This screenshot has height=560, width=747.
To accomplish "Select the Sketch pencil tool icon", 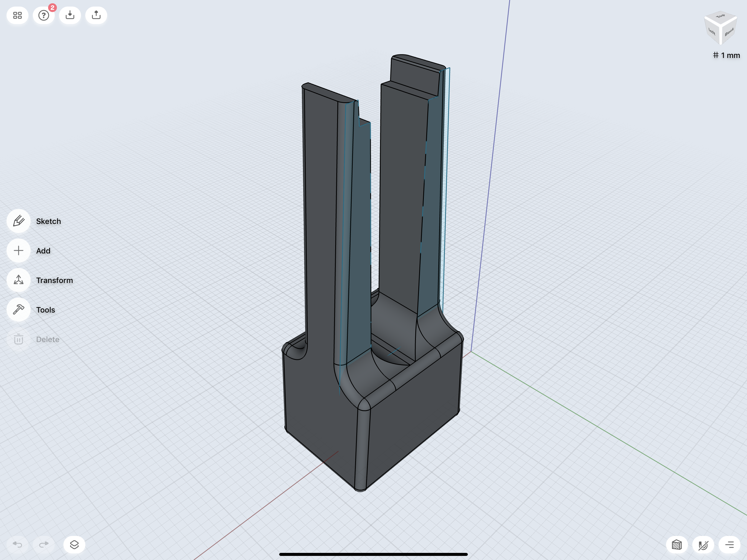I will [x=19, y=221].
